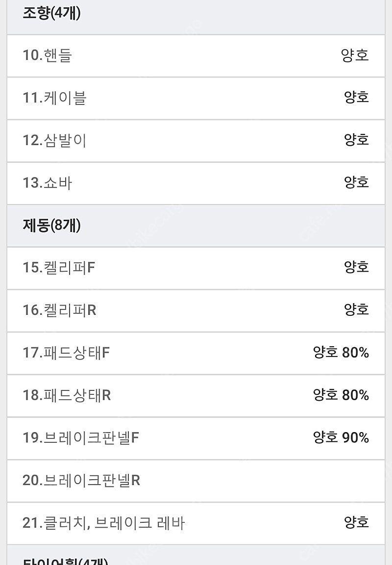Image resolution: width=392 pixels, height=565 pixels.
Task: Click the 양호 80% value for 패드상태R
Action: tap(341, 395)
